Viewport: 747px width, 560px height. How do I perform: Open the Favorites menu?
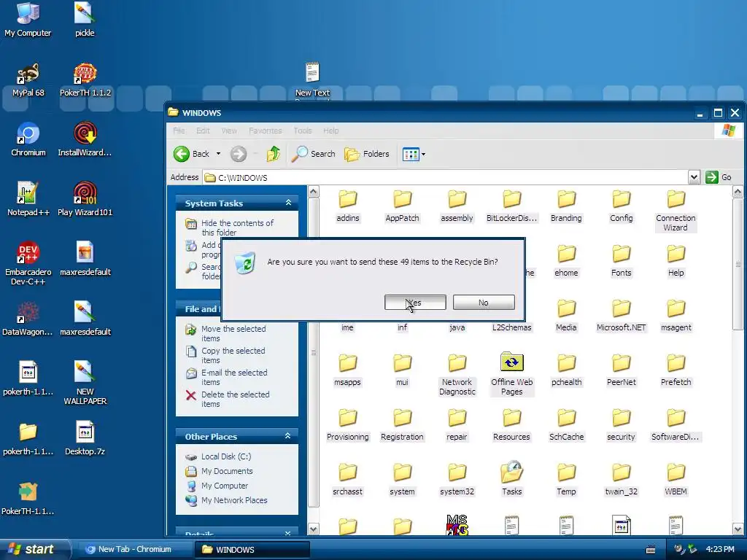coord(266,131)
